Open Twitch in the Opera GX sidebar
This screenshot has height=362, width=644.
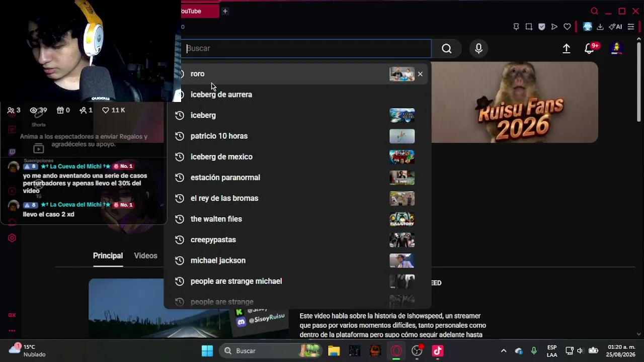12,152
